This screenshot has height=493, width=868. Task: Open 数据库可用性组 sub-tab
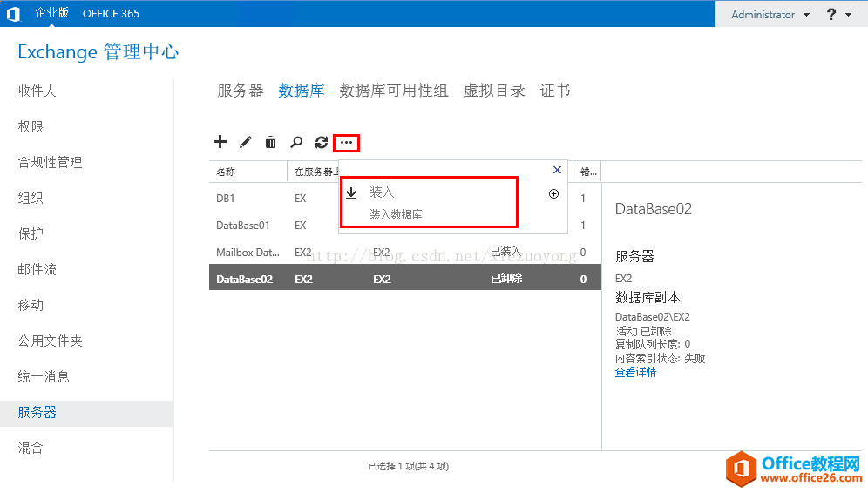click(394, 91)
